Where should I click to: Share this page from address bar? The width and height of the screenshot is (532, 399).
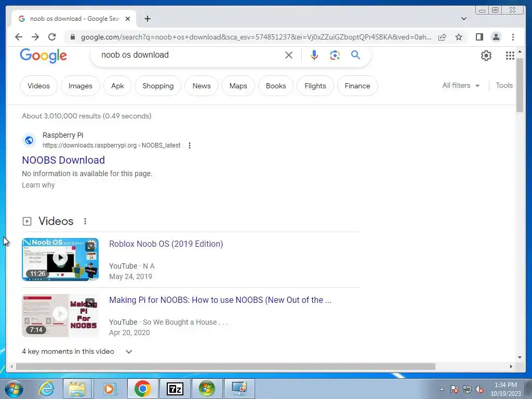(x=442, y=37)
